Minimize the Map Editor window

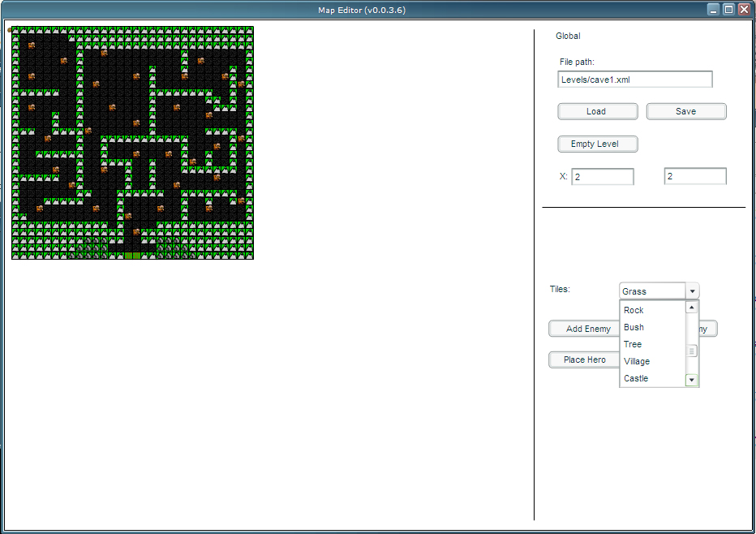[713, 10]
